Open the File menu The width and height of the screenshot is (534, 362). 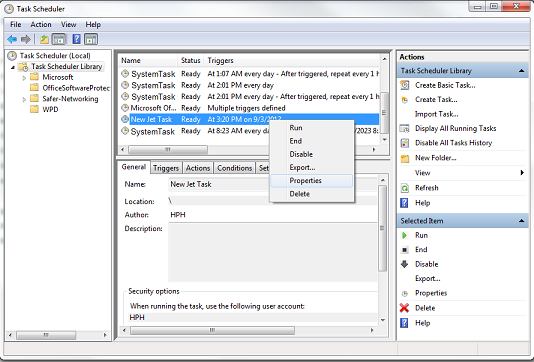pyautogui.click(x=16, y=25)
